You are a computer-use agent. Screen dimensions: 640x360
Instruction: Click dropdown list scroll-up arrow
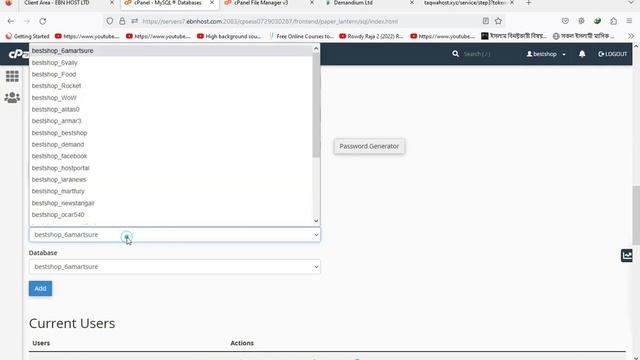316,49
